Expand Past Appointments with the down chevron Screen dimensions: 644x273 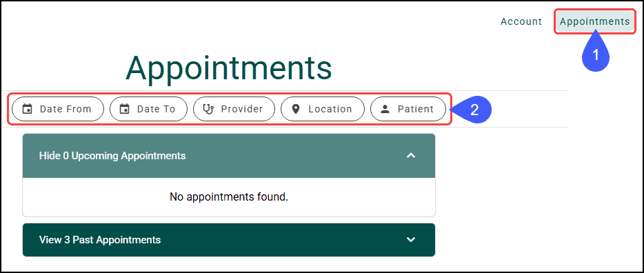click(411, 239)
